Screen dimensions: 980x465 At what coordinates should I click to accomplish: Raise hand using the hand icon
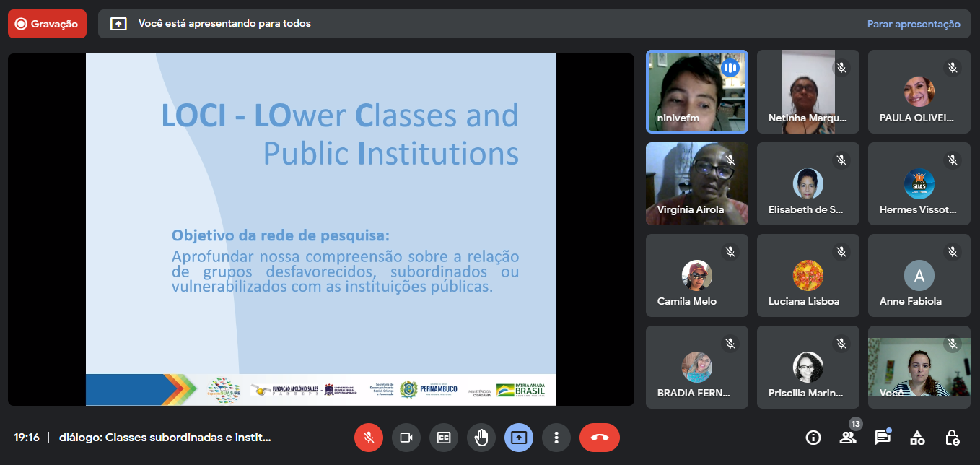(481, 438)
